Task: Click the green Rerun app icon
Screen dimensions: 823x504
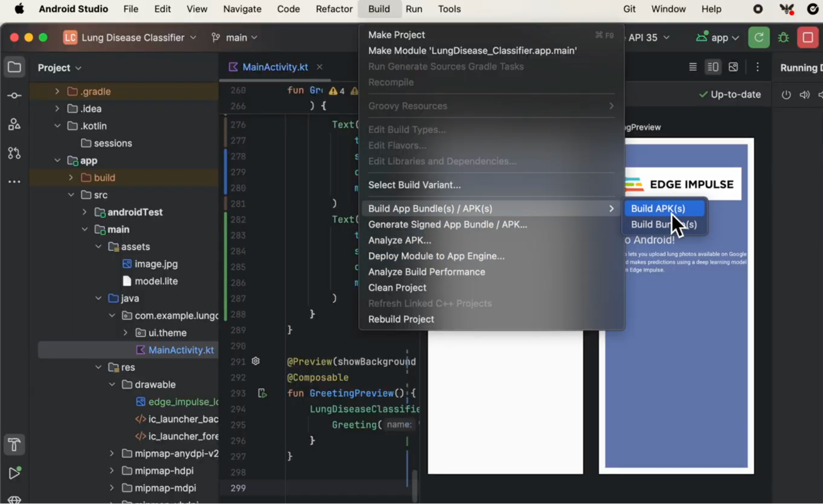Action: click(759, 37)
